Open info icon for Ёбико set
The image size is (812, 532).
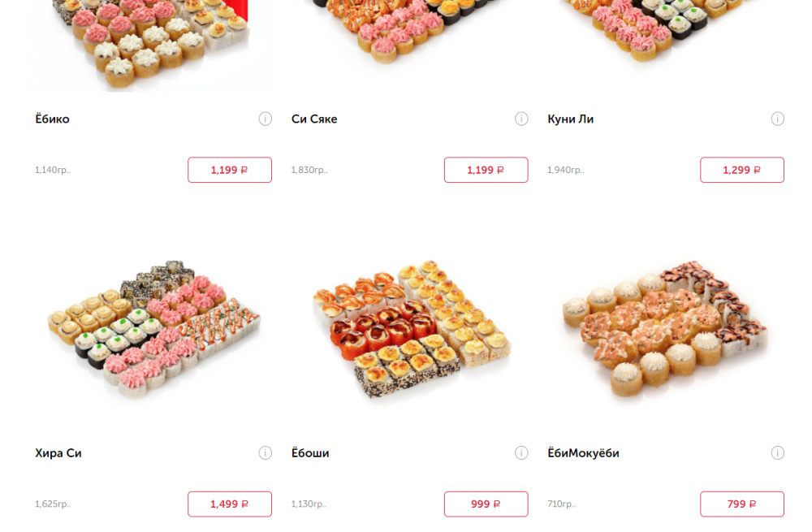click(x=266, y=119)
